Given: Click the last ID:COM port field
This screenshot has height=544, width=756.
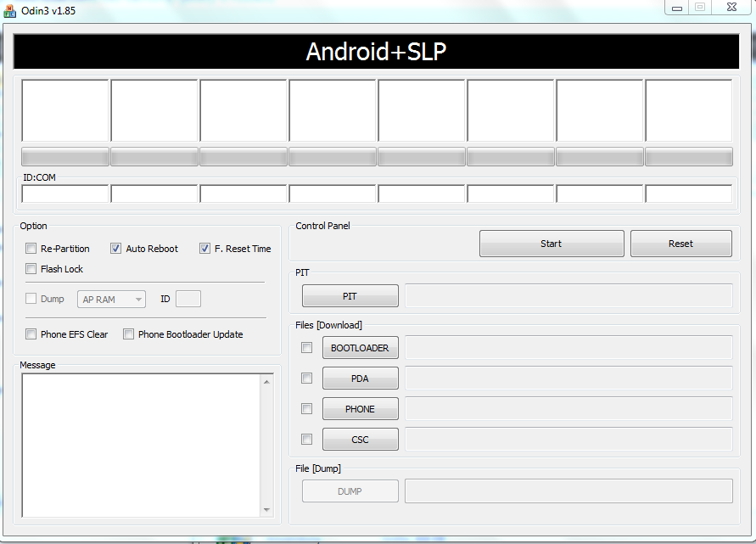Looking at the screenshot, I should tap(688, 193).
